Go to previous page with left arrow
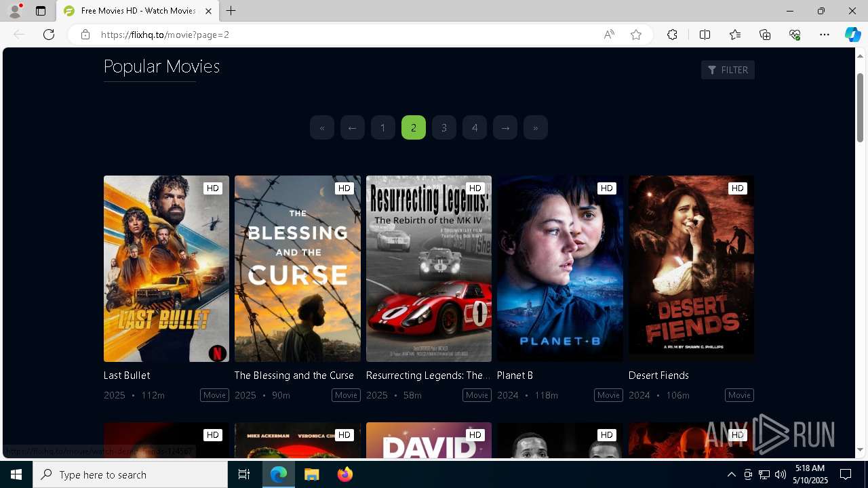Viewport: 868px width, 488px height. 353,127
